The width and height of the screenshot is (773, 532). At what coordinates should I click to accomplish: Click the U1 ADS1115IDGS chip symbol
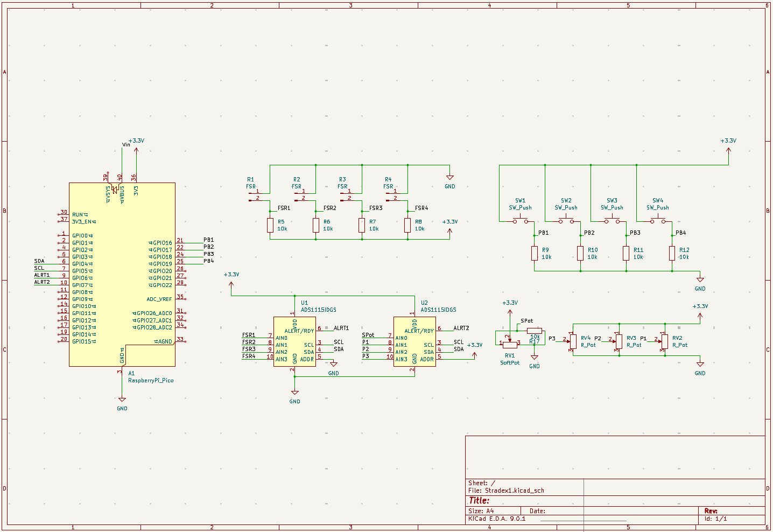(294, 342)
